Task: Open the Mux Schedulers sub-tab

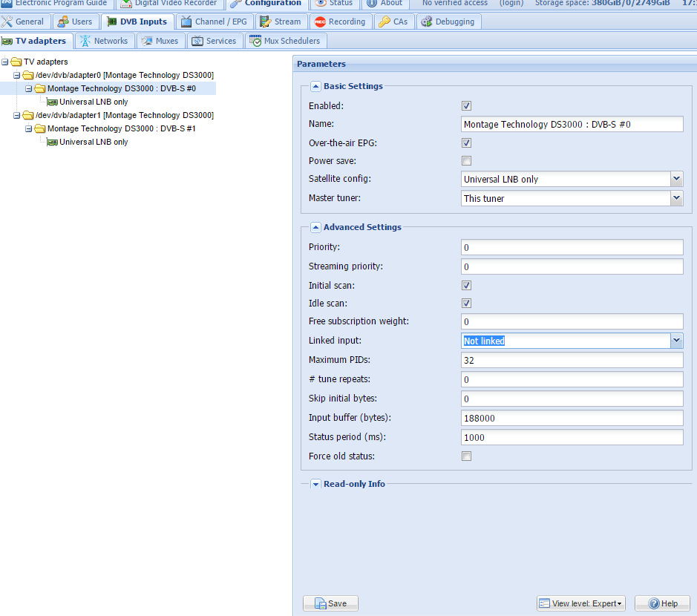Action: coord(285,41)
